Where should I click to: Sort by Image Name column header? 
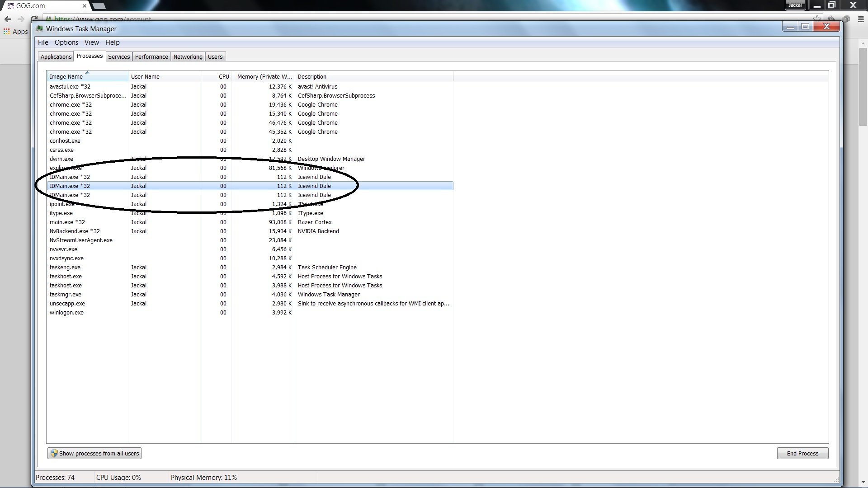87,76
